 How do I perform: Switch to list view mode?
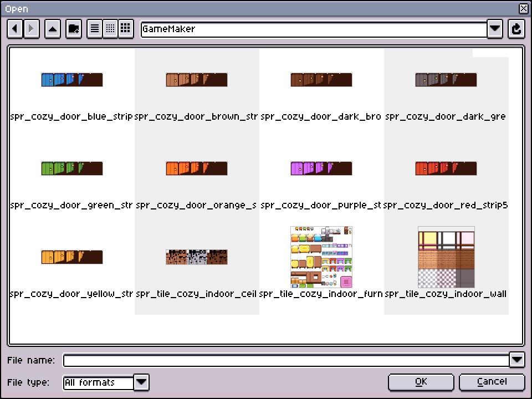click(95, 29)
